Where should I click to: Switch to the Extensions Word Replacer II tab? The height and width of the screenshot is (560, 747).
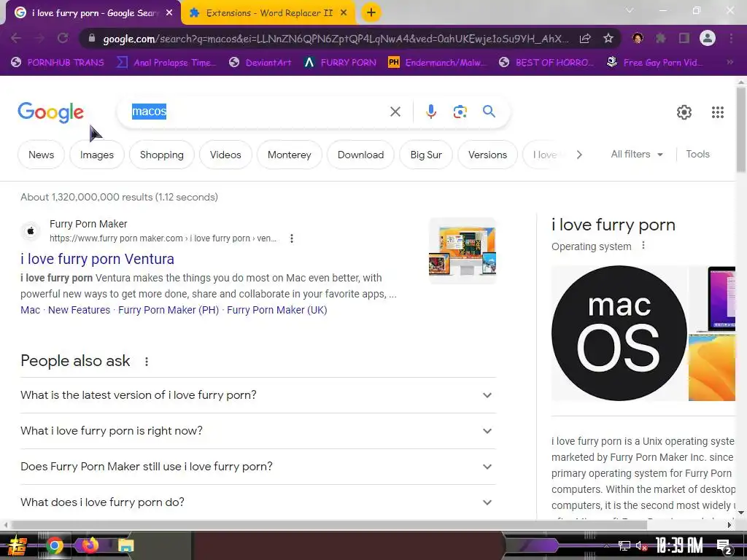coord(269,13)
